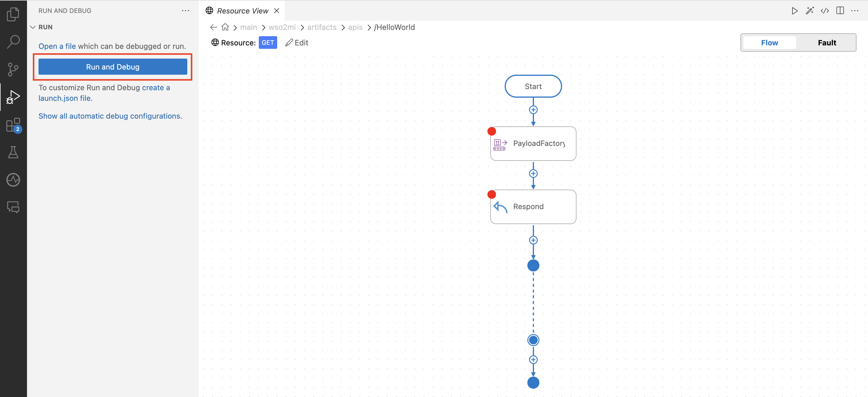Edit the resource using the Edit button
This screenshot has height=397, width=868.
pyautogui.click(x=297, y=43)
